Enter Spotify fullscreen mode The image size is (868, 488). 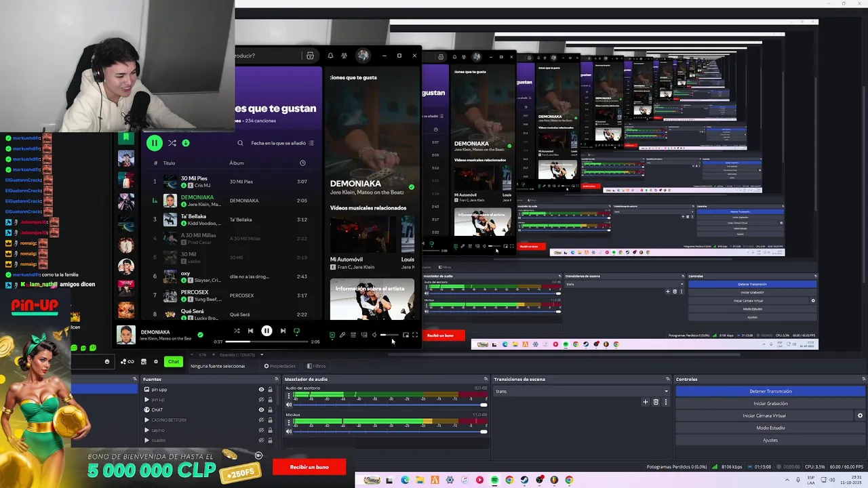click(415, 335)
